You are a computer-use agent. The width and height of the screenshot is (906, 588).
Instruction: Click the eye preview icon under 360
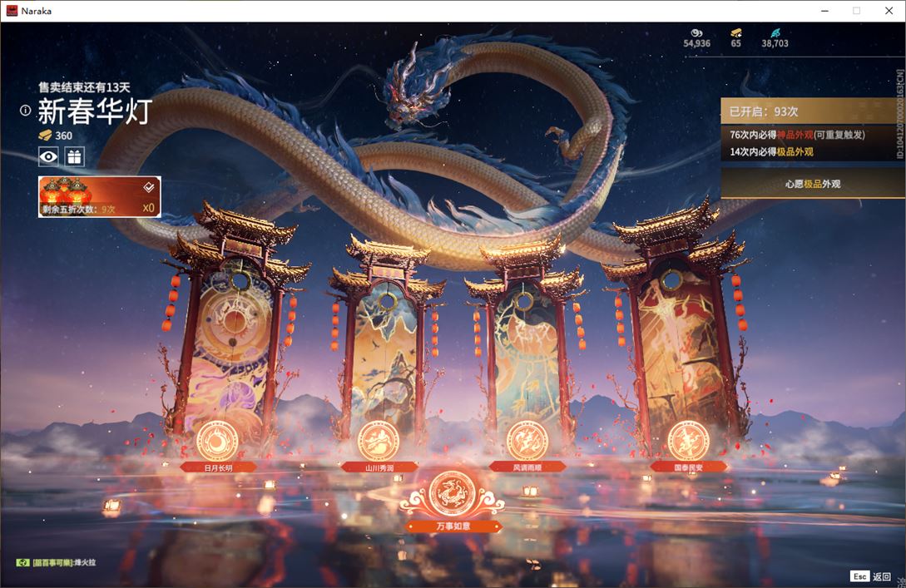(48, 156)
